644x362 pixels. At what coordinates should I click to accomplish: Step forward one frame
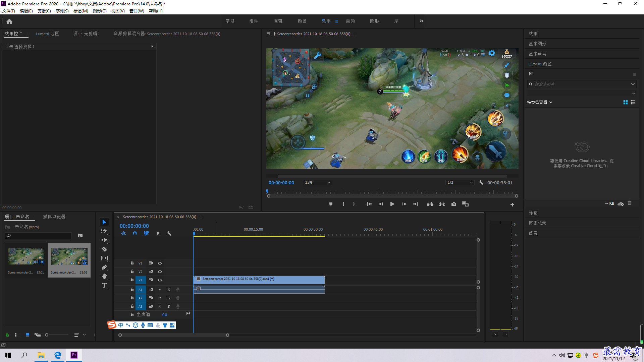click(x=404, y=204)
